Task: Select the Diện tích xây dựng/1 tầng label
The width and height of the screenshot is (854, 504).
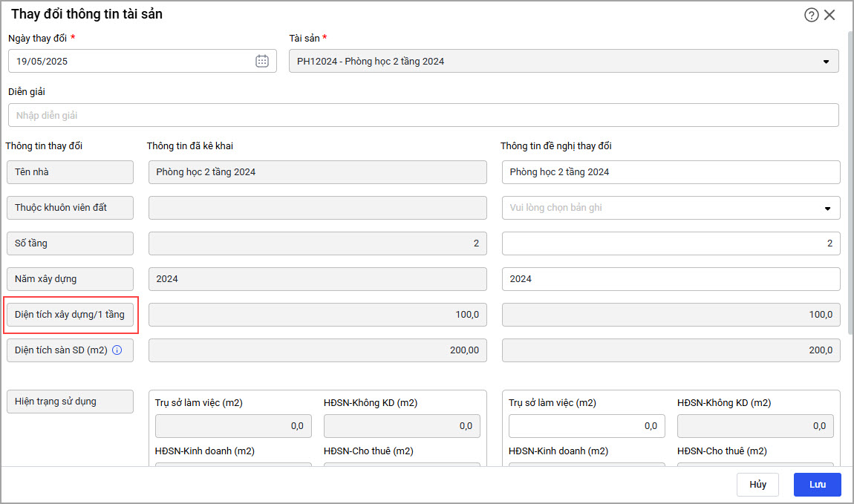Action: pyautogui.click(x=70, y=315)
